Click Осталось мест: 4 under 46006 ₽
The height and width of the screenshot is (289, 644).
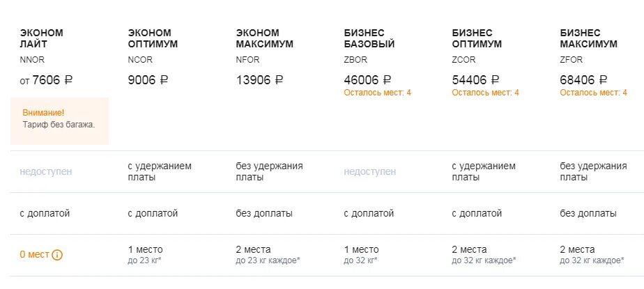click(x=378, y=93)
